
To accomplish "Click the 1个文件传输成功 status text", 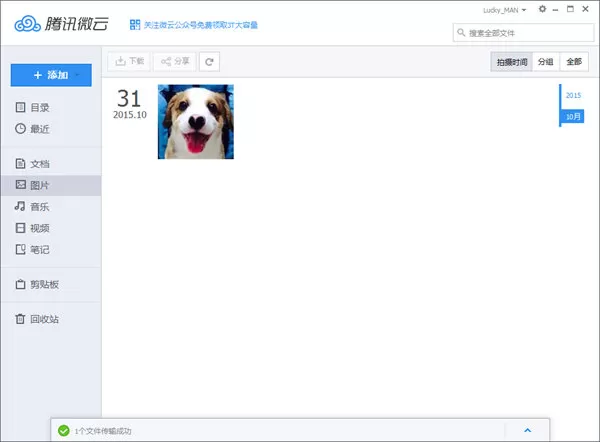I will [x=103, y=431].
